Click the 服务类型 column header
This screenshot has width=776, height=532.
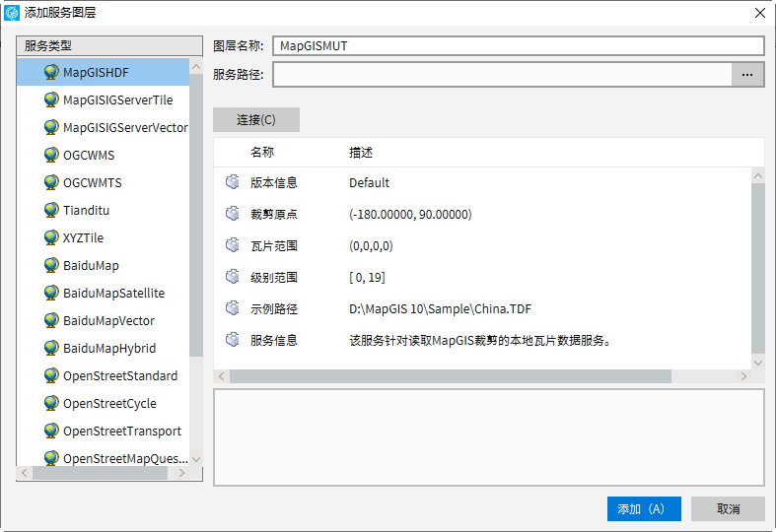tap(109, 45)
